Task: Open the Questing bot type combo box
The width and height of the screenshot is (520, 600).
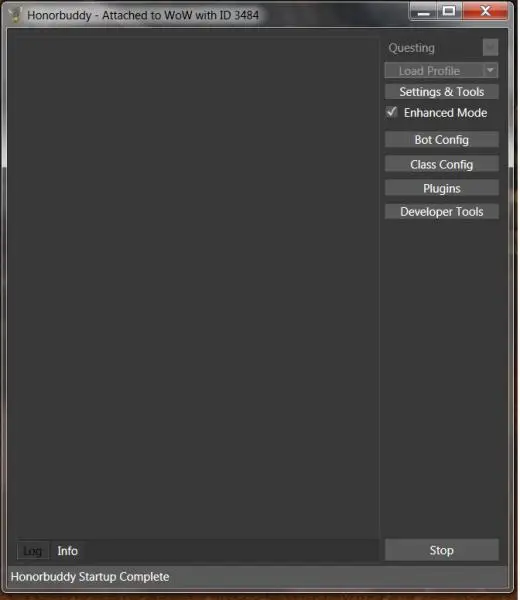Action: (x=441, y=48)
